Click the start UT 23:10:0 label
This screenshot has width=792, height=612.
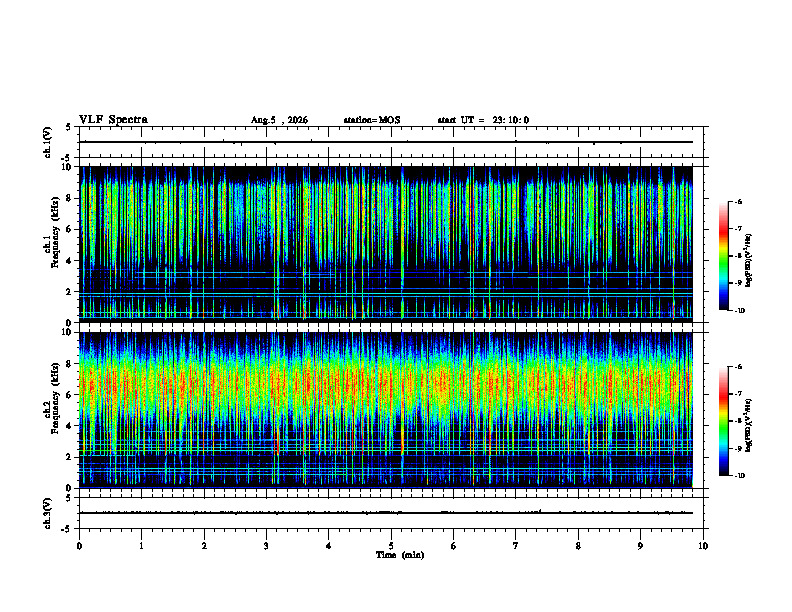pyautogui.click(x=483, y=120)
